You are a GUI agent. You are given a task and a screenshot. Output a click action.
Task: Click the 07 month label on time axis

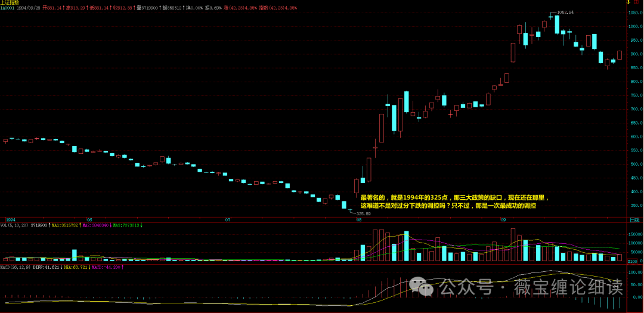(x=227, y=220)
